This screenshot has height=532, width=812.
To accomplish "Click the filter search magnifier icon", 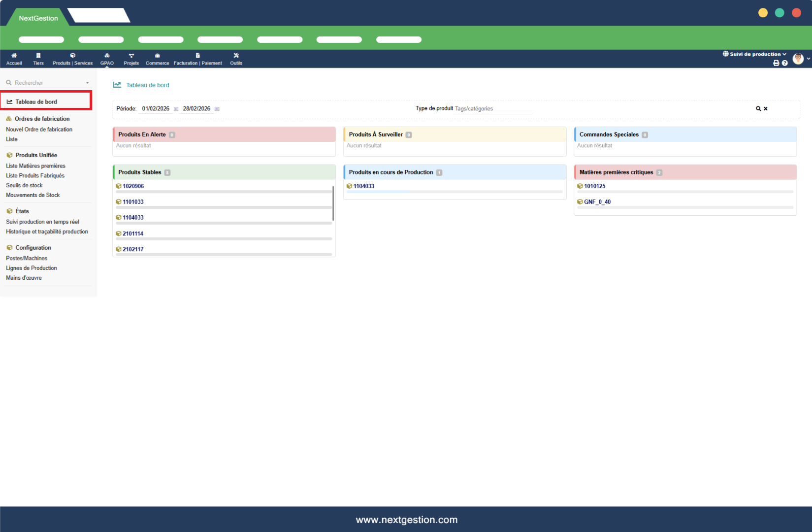I will pos(758,109).
